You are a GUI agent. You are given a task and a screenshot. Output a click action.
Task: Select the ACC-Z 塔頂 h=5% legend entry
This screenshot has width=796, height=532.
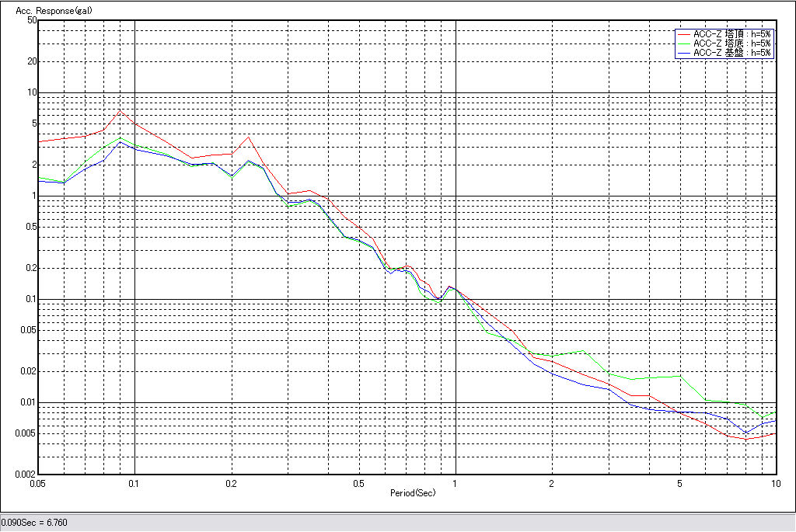[731, 34]
